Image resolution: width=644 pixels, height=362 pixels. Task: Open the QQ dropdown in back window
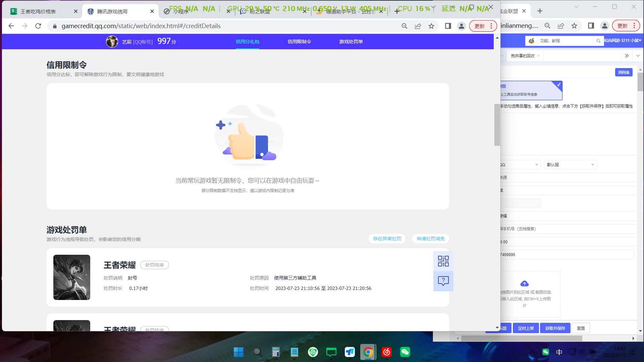click(x=520, y=165)
